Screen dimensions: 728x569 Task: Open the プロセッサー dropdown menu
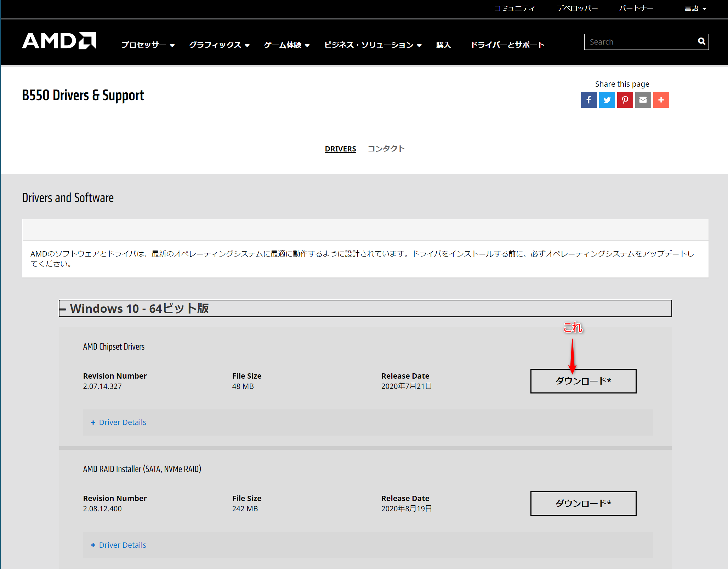148,45
